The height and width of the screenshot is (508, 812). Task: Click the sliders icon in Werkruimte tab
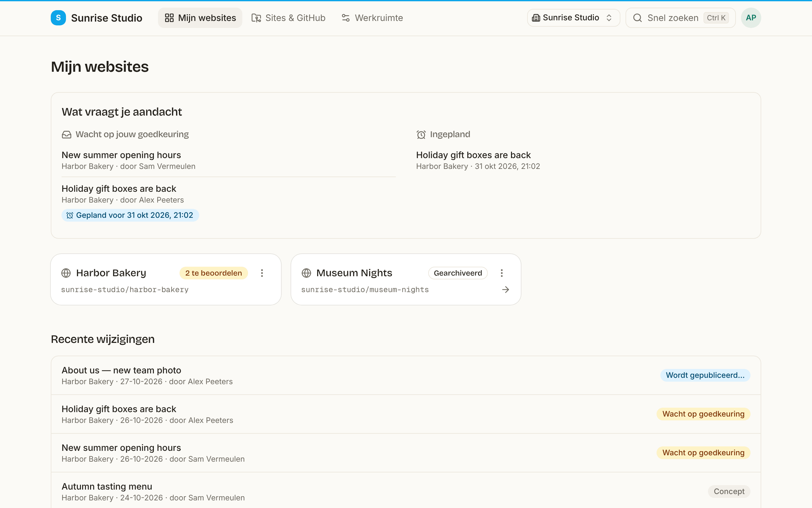346,18
